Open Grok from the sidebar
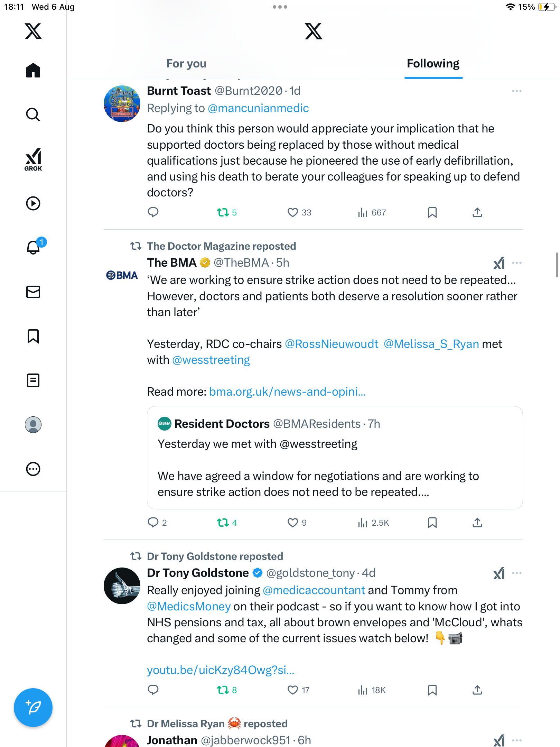This screenshot has width=560, height=747. pos(33,159)
